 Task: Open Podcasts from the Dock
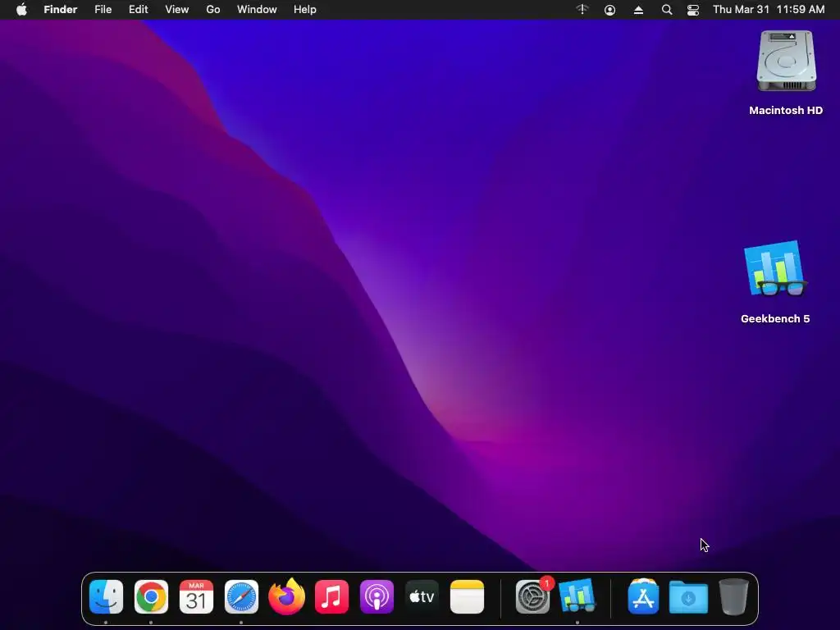pos(377,596)
